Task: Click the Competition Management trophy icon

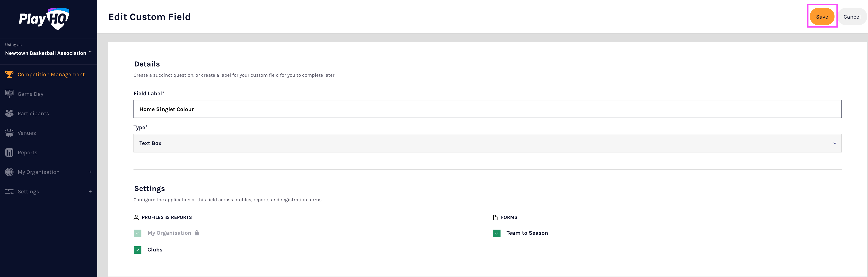Action: (9, 74)
